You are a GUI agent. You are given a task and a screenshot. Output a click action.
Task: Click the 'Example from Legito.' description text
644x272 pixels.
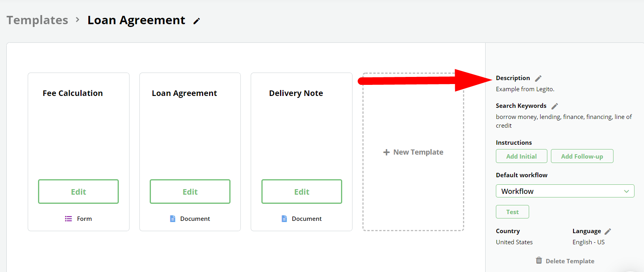[x=525, y=89]
